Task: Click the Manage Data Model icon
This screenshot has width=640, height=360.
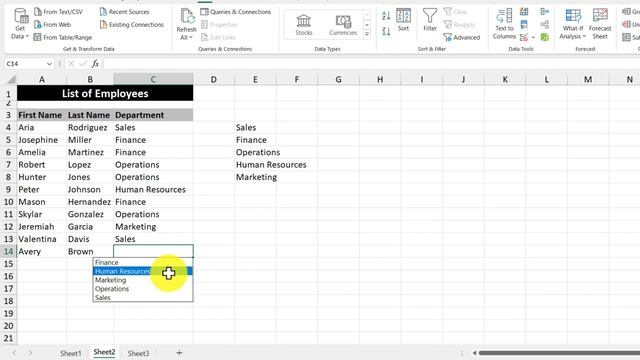Action: coord(544,38)
